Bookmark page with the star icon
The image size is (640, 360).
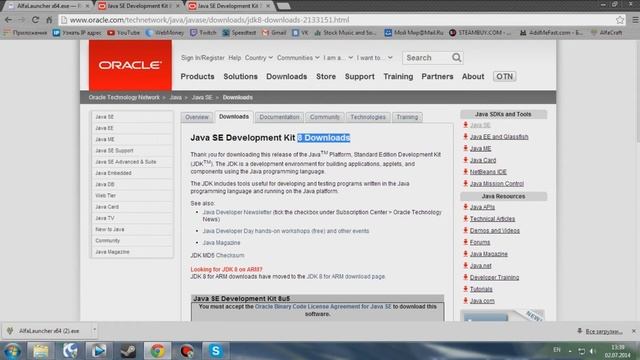(x=620, y=20)
